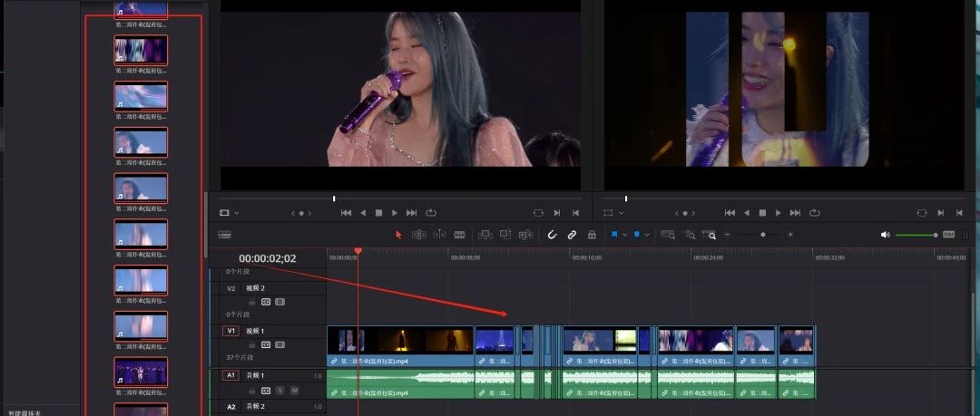Click the Replace Clip toolbar icon

[525, 235]
